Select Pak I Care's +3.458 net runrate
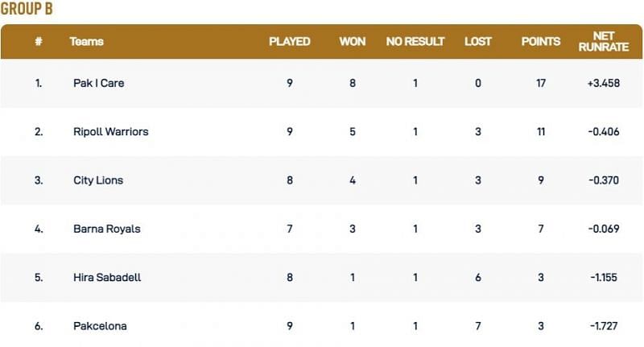The height and width of the screenshot is (347, 644). [x=603, y=83]
